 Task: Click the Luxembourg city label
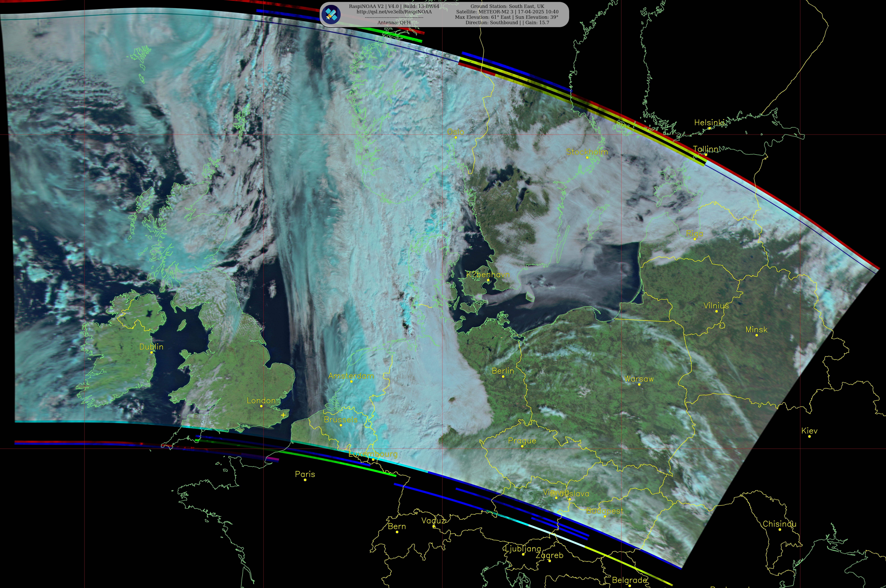[x=373, y=454]
